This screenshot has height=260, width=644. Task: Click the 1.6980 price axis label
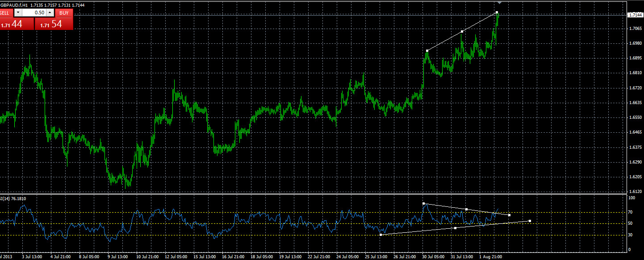635,43
